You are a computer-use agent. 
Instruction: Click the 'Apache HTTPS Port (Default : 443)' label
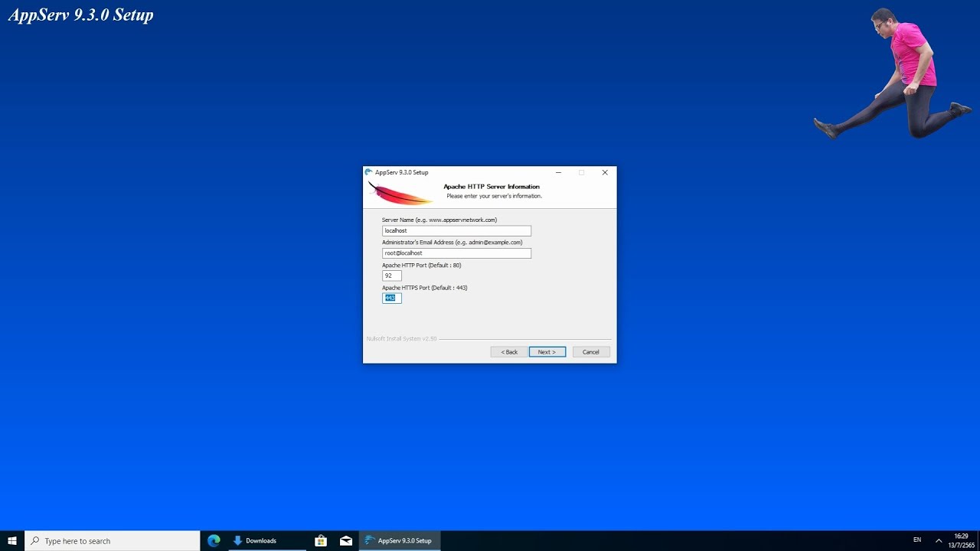click(x=425, y=288)
